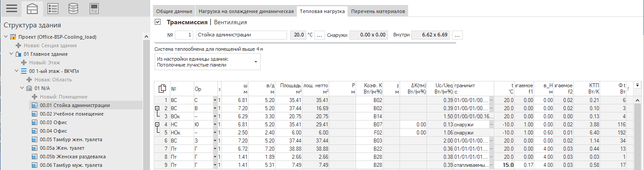
Task: Select the Тепловая нагрузка tab
Action: coord(322,11)
